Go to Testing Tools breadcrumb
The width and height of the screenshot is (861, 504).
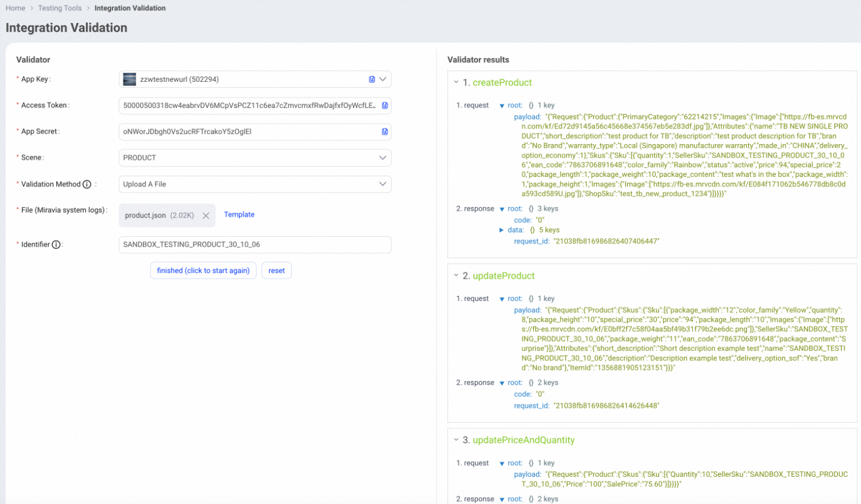click(x=59, y=8)
